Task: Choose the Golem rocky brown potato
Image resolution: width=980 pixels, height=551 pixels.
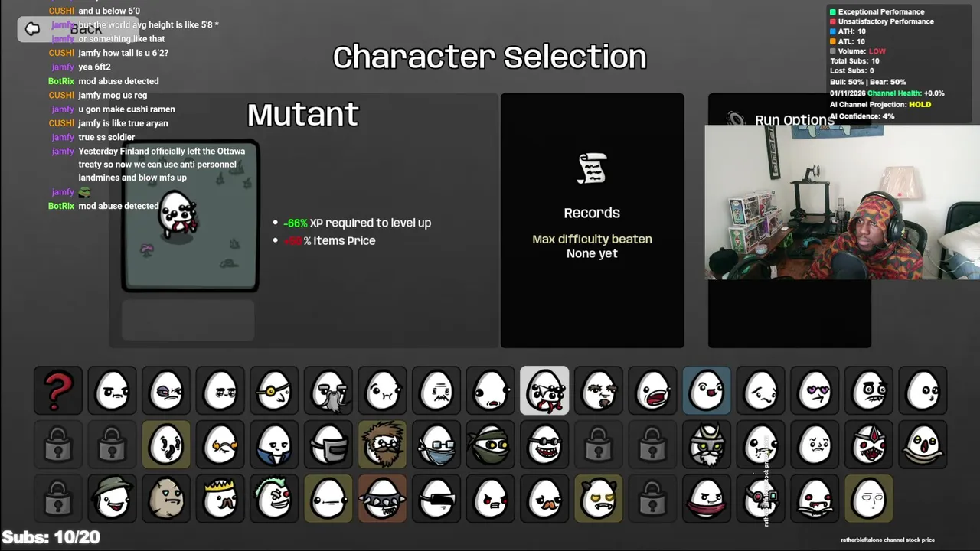Action: coord(166,498)
